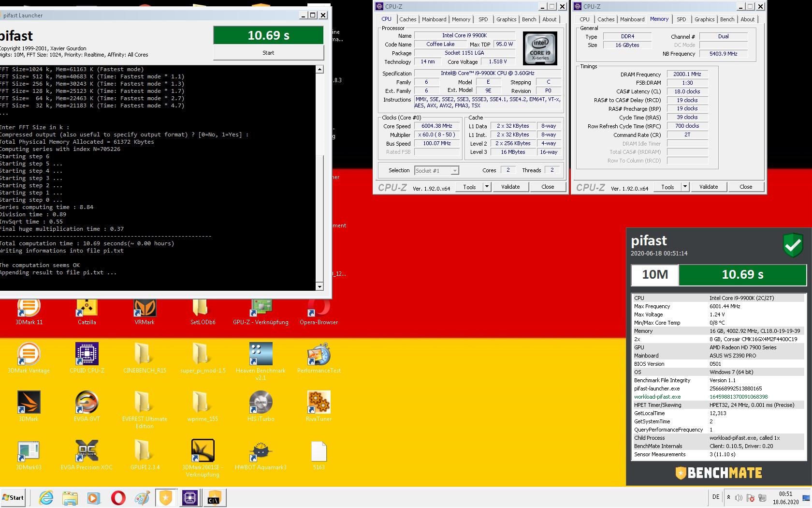Screen dimensions: 812x508
Task: Click Close button in right CPU-Z window
Action: (746, 187)
